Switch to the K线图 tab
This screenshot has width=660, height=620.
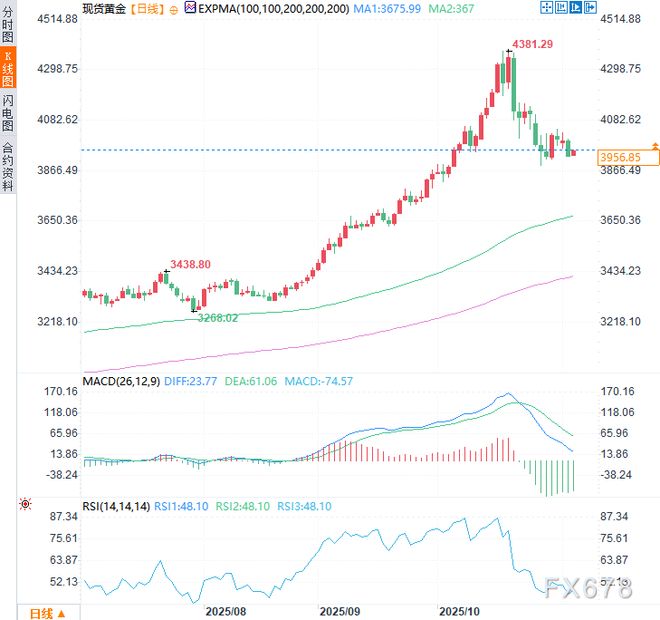click(x=8, y=66)
